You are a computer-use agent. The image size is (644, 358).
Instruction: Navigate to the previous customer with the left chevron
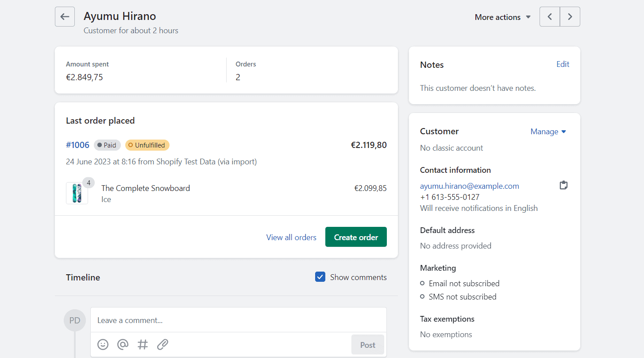pos(549,16)
